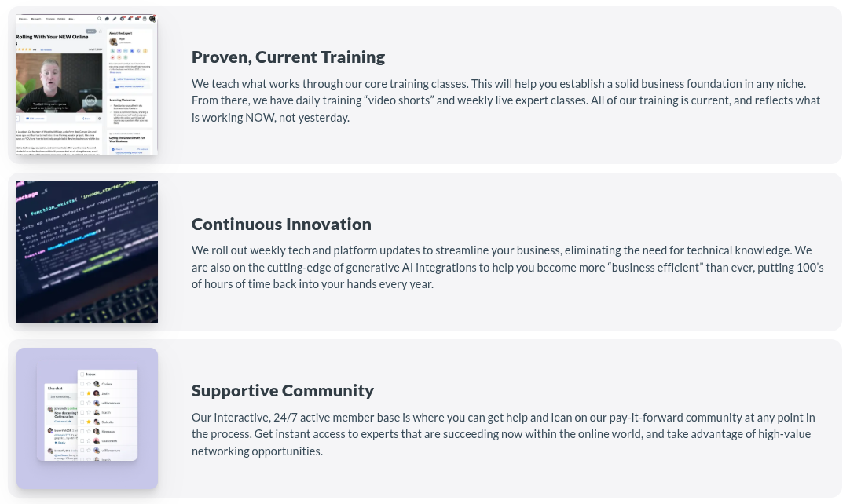Click the See More Classes button
This screenshot has width=850, height=504.
(130, 86)
